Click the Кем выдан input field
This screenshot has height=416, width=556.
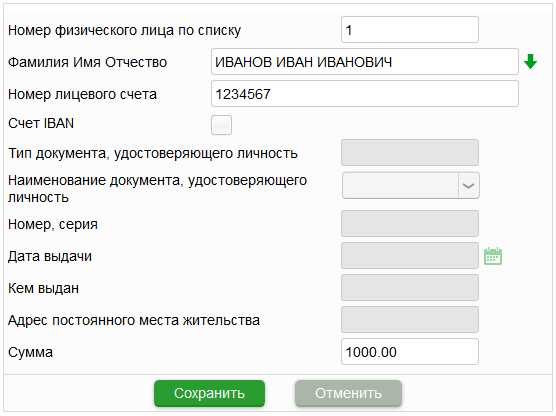coord(410,288)
